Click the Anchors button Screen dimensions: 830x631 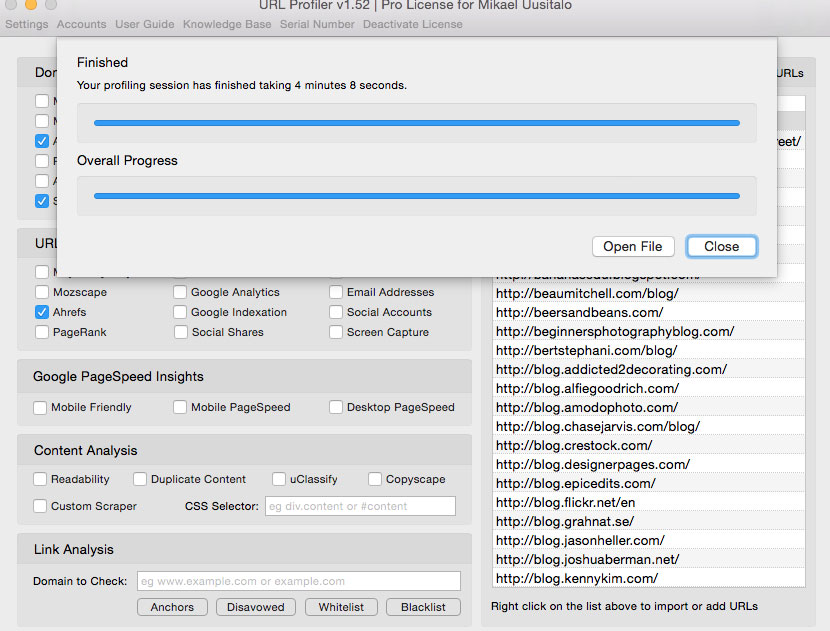(172, 607)
